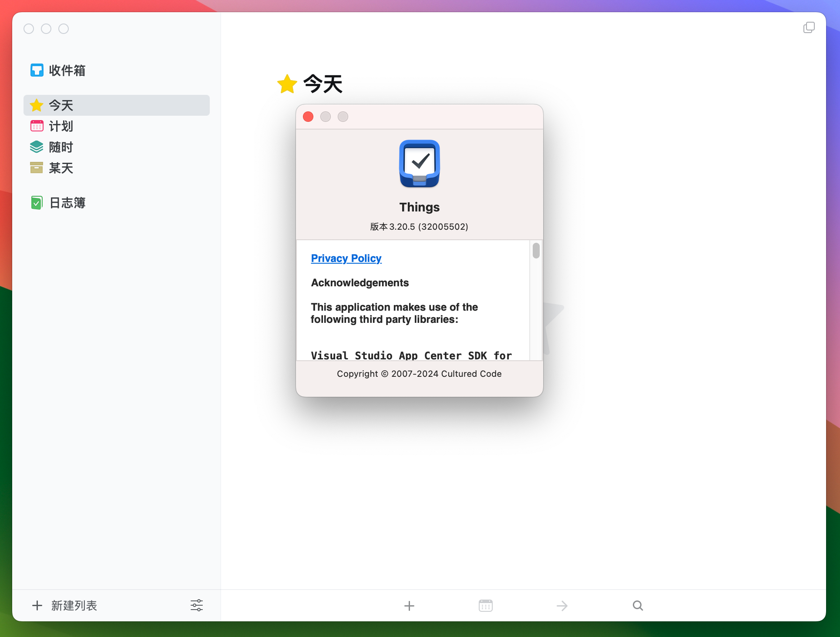Click the Today (今天) page heading

pyautogui.click(x=323, y=84)
